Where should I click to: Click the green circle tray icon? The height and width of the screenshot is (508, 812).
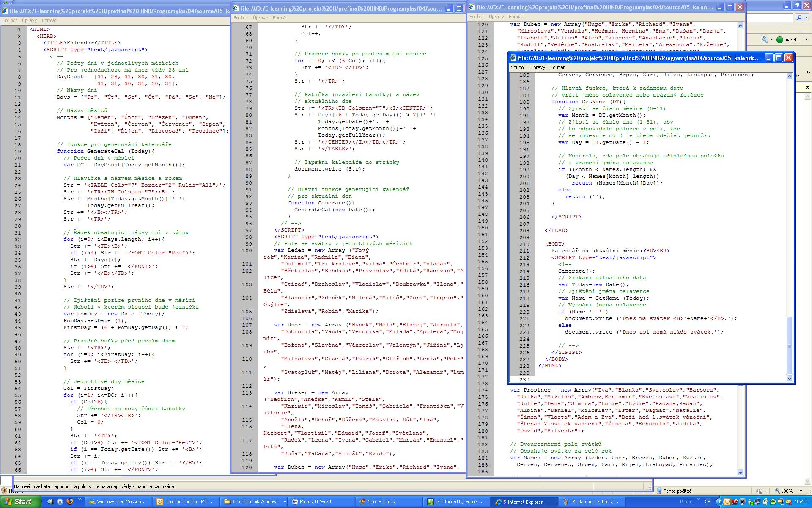pyautogui.click(x=774, y=502)
